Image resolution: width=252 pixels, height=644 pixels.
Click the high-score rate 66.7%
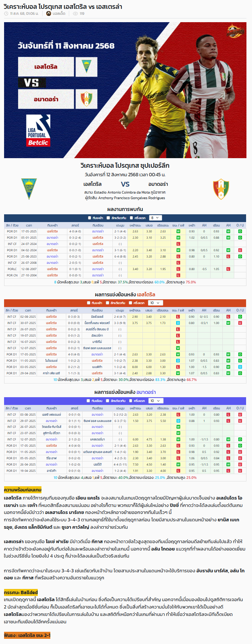pyautogui.click(x=192, y=380)
